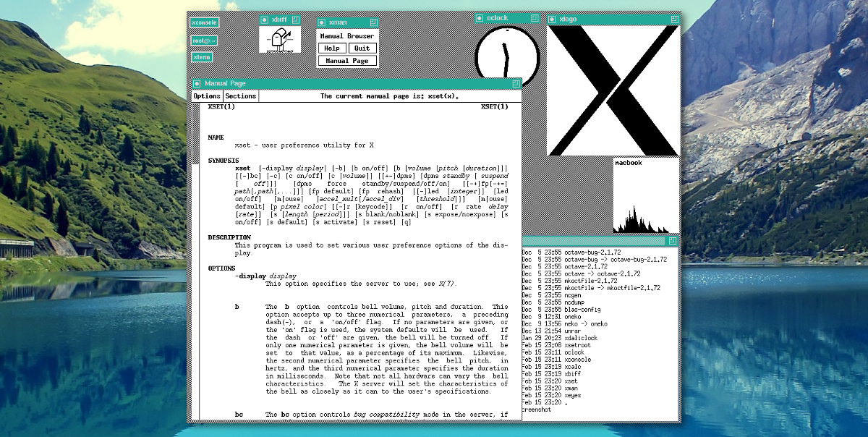Open the window menu button on the xbiff title bar
The image size is (868, 437).
pyautogui.click(x=265, y=20)
